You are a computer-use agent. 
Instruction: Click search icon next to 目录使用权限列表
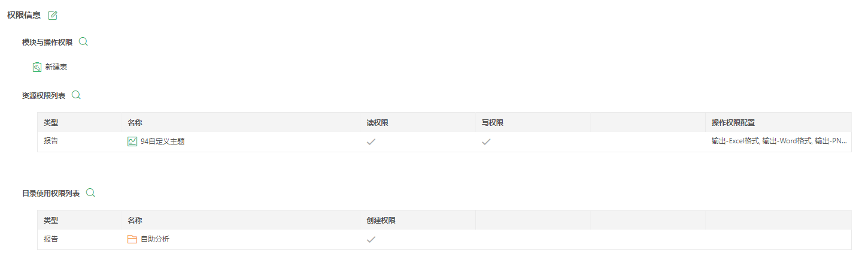click(x=91, y=193)
